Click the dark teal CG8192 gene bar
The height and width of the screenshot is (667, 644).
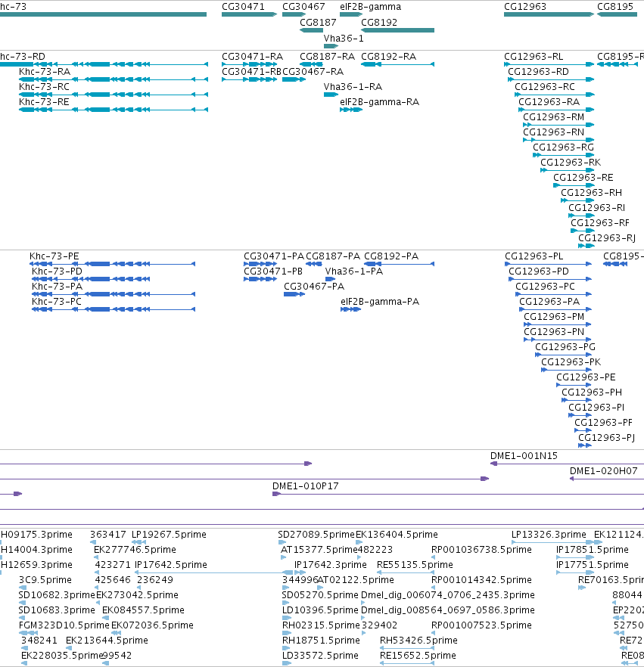tap(397, 30)
